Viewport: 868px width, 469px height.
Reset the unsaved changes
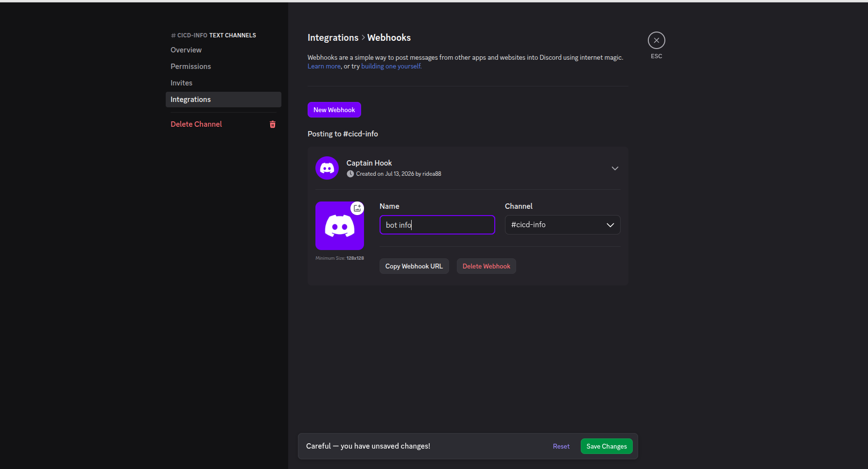tap(561, 446)
